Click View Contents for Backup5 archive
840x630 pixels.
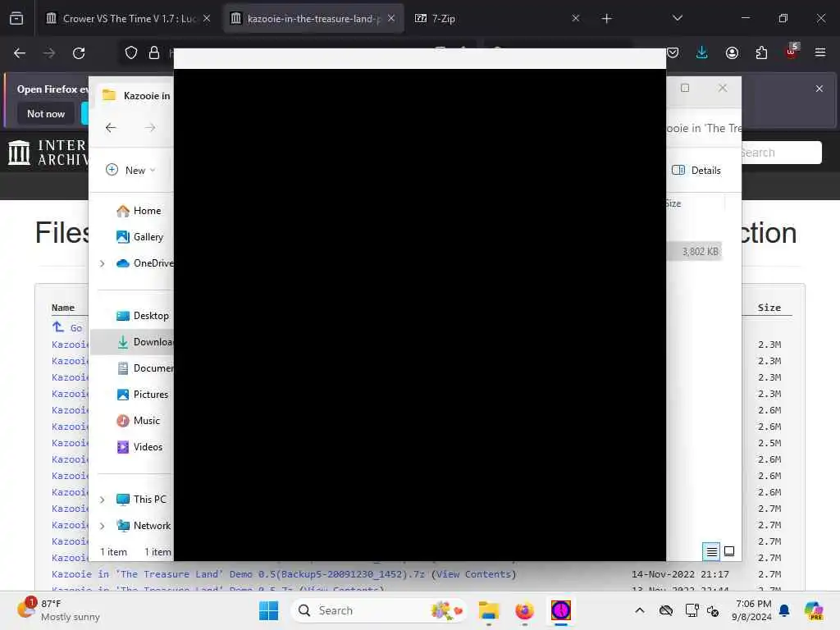473,574
